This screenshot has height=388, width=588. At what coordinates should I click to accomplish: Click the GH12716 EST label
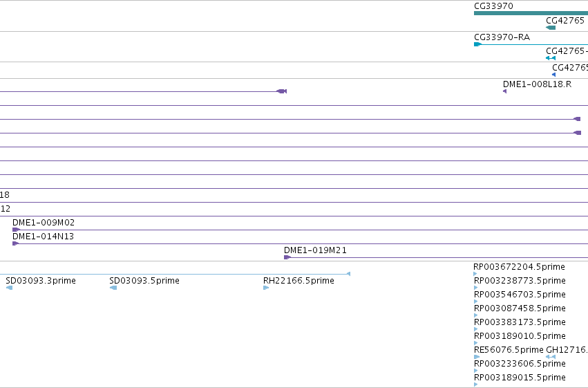pos(567,350)
